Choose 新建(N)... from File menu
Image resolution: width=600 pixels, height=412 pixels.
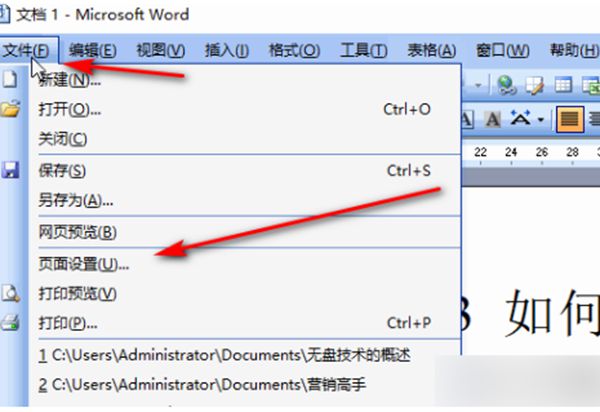pos(245,80)
